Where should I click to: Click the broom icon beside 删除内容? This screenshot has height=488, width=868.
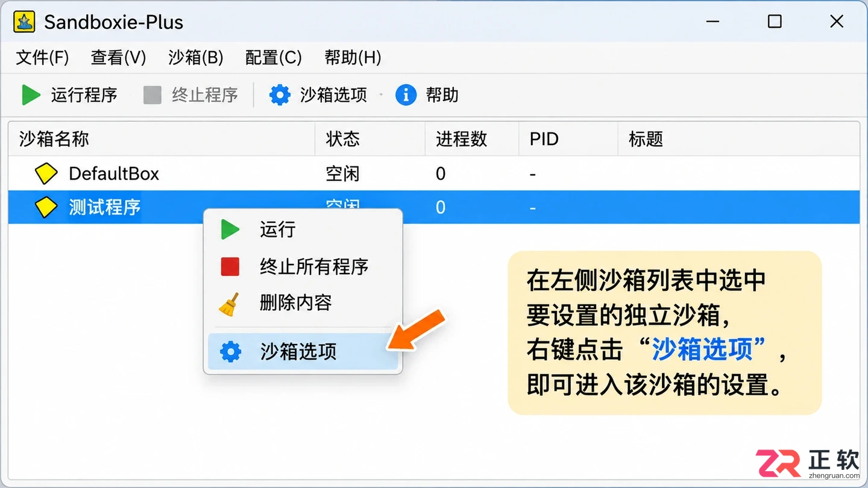pos(230,304)
